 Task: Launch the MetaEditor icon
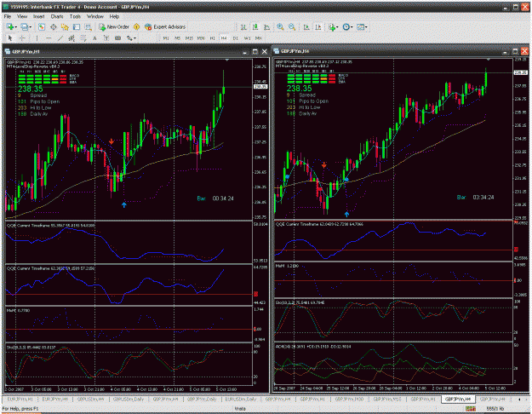[x=136, y=26]
